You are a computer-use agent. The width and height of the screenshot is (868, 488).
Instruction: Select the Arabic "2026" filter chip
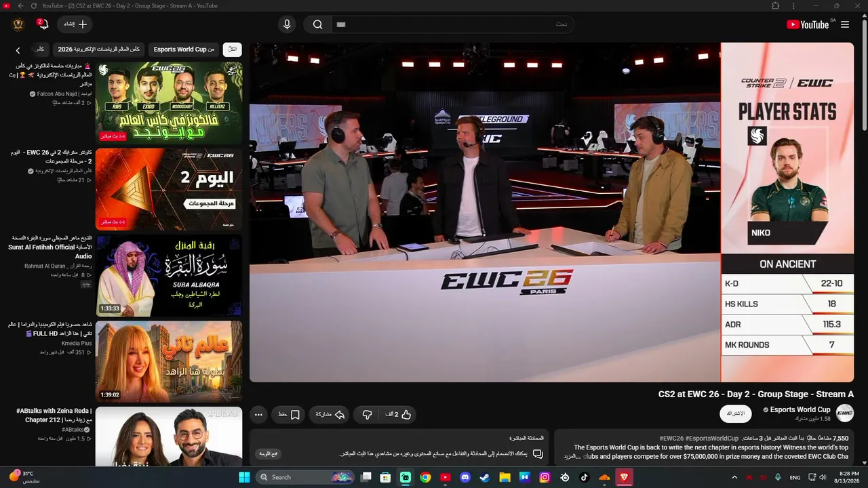point(99,49)
